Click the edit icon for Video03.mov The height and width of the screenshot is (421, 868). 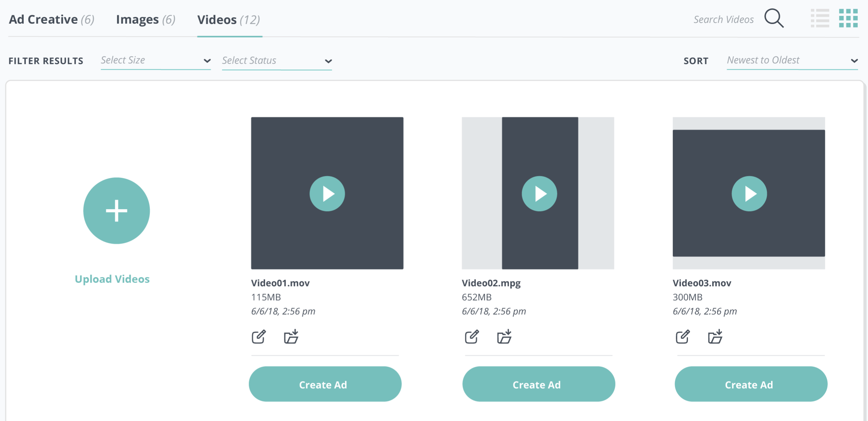(x=682, y=337)
